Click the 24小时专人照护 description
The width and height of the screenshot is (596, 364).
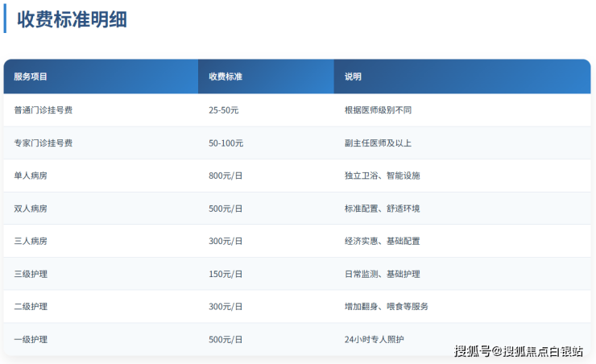(374, 339)
